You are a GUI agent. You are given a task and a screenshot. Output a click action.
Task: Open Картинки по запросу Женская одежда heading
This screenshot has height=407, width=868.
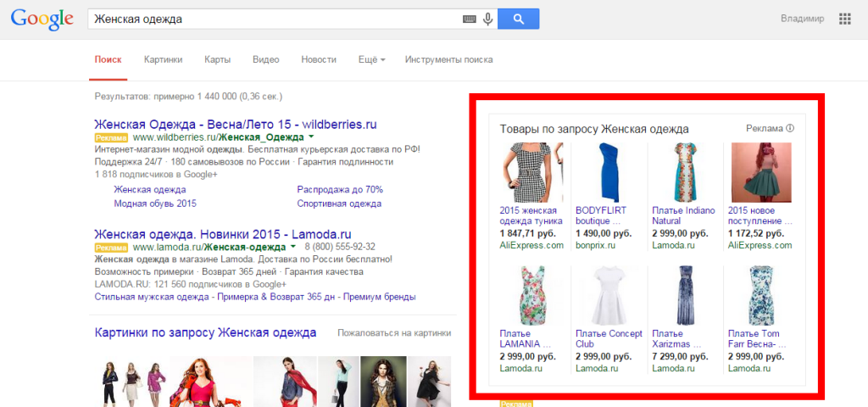205,332
